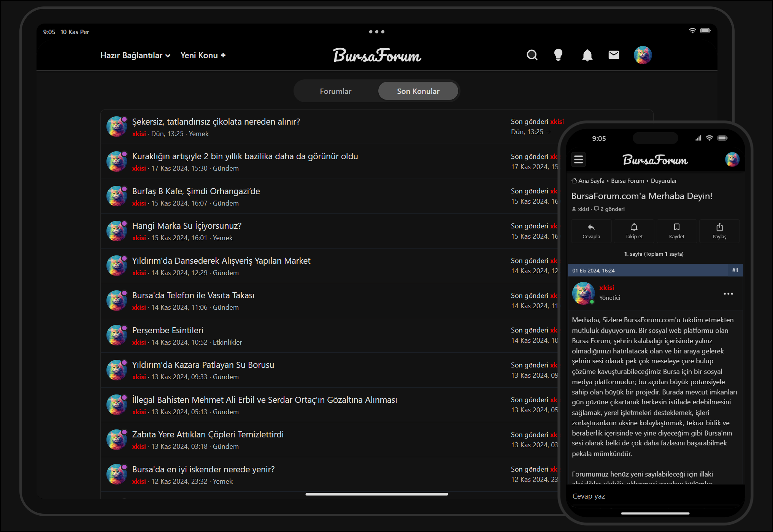Click the lightbulb icon in header
Viewport: 773px width, 532px height.
click(558, 55)
